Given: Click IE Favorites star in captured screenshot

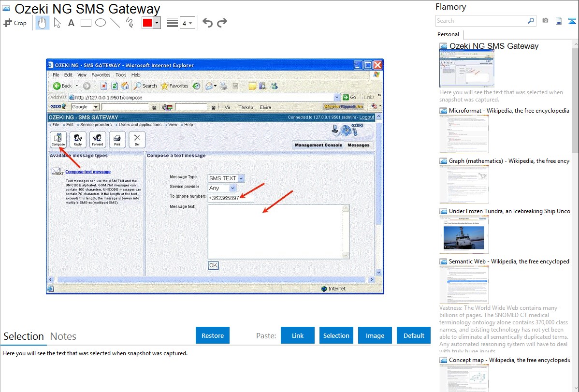Looking at the screenshot, I should coord(174,86).
